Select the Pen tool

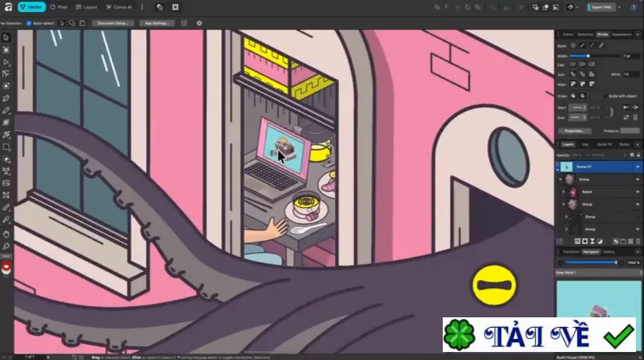click(x=6, y=98)
